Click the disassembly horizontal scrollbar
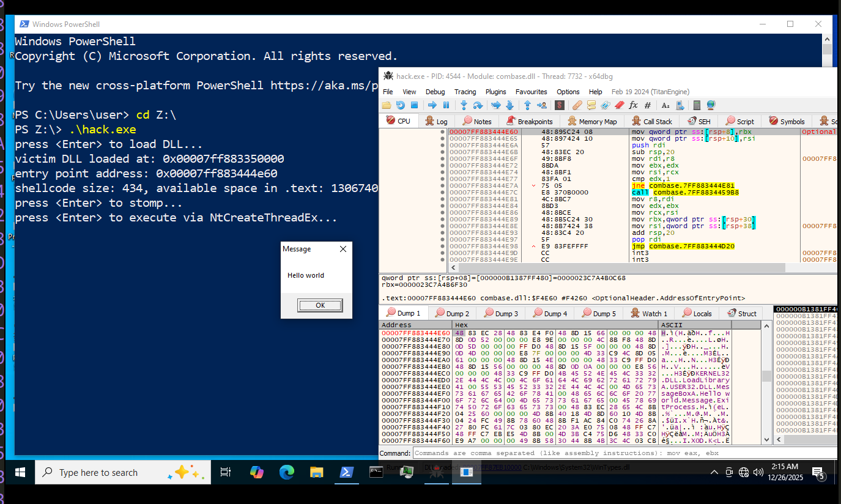The height and width of the screenshot is (504, 841). [621, 267]
